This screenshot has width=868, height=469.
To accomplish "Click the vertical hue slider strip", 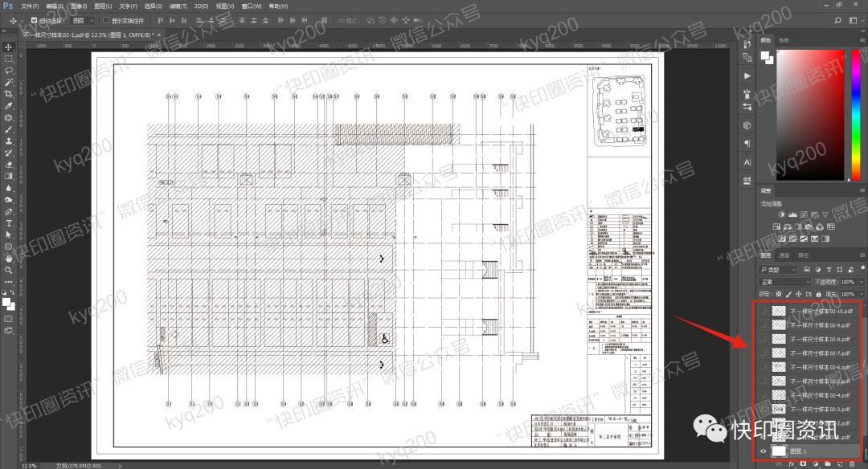I will (857, 115).
